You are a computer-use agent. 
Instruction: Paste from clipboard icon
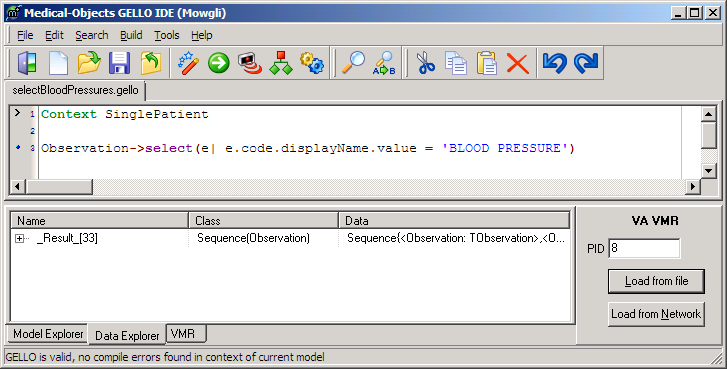point(487,63)
